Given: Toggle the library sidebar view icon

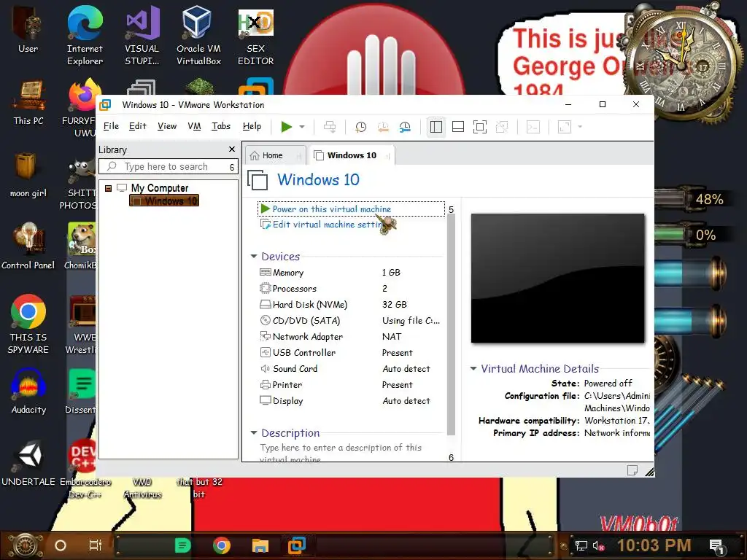Looking at the screenshot, I should tap(436, 127).
